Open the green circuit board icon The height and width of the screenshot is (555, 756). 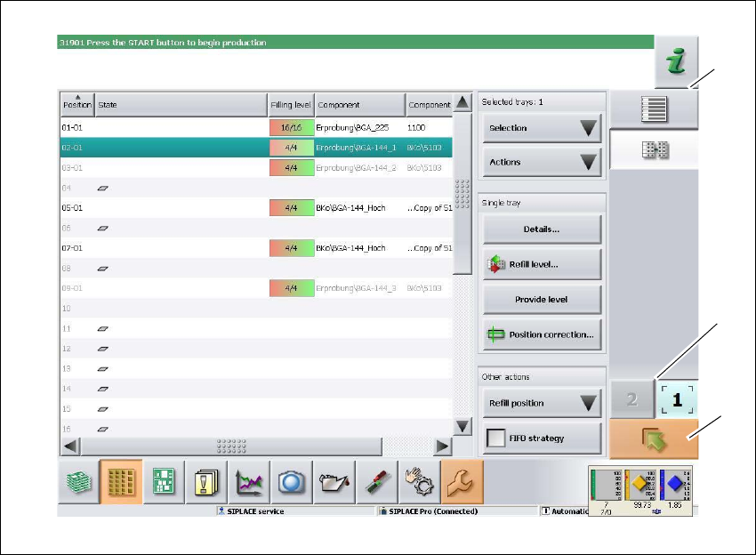click(164, 482)
